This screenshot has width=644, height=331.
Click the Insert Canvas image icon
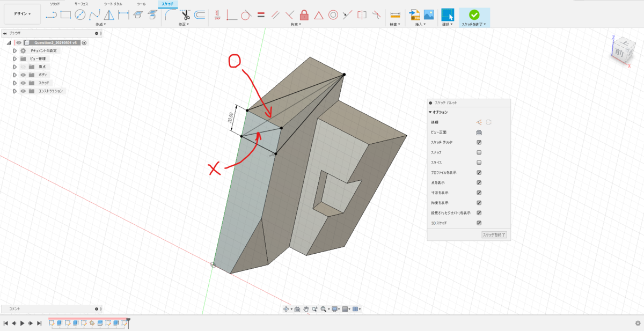429,15
